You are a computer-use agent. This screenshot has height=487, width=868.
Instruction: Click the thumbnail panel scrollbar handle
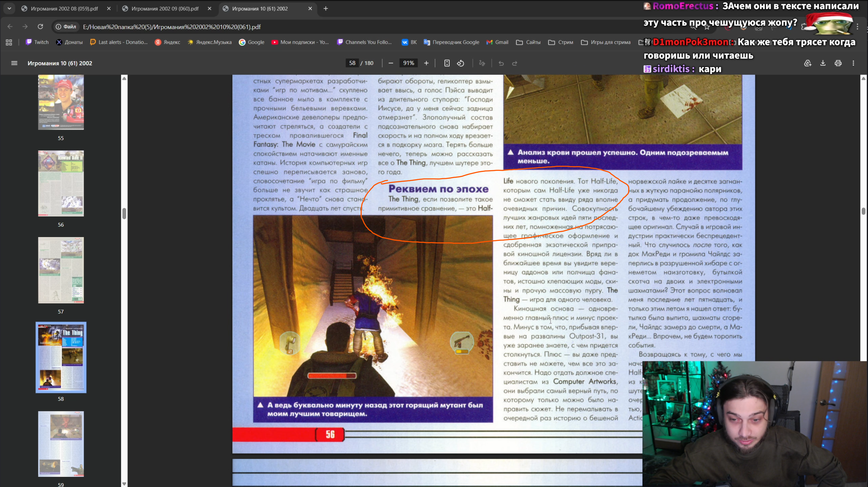click(x=124, y=213)
